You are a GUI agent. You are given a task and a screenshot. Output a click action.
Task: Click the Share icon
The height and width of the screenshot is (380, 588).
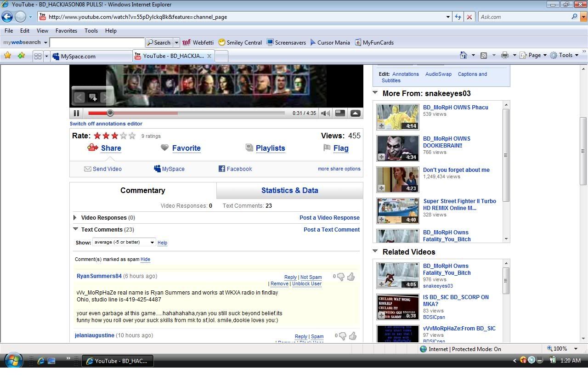tap(92, 147)
